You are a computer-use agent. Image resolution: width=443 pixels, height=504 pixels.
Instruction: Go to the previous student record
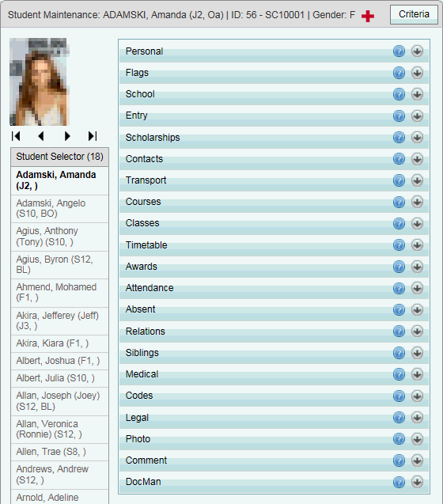tap(41, 136)
